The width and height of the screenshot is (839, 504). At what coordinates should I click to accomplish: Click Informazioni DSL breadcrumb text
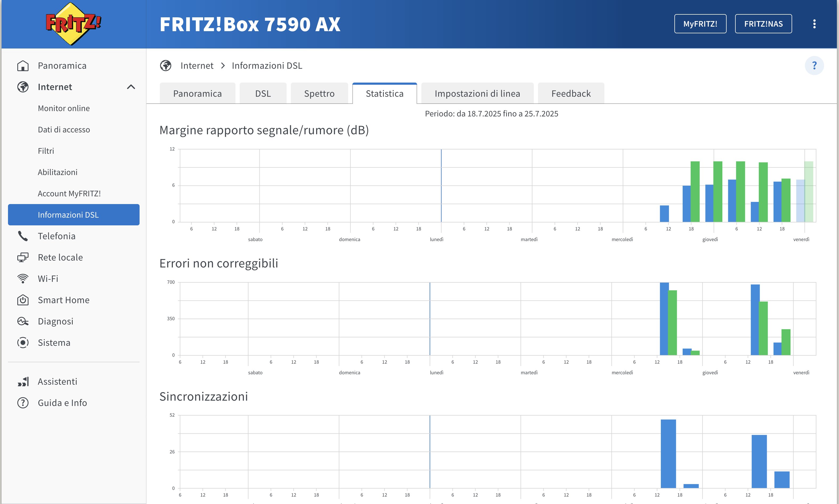[267, 66]
